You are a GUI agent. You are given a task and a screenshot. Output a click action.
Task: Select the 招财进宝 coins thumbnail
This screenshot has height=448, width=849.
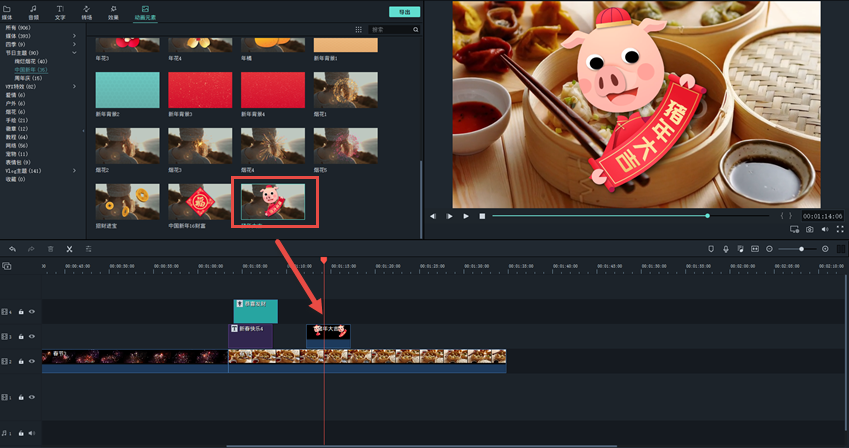point(128,202)
